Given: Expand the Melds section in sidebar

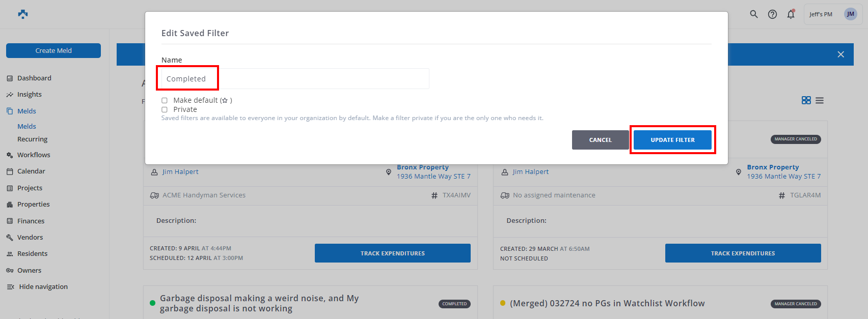Looking at the screenshot, I should point(26,111).
